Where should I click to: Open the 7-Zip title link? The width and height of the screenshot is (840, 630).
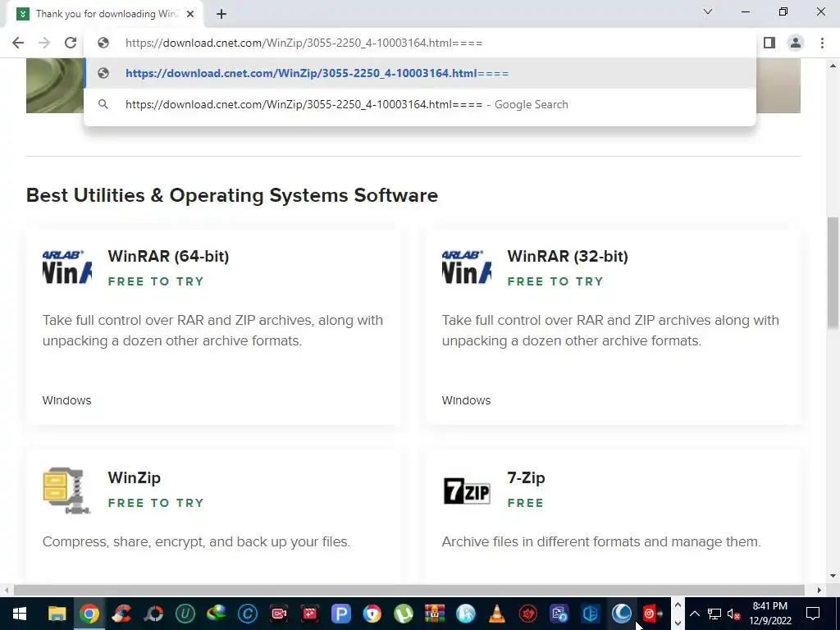point(526,477)
